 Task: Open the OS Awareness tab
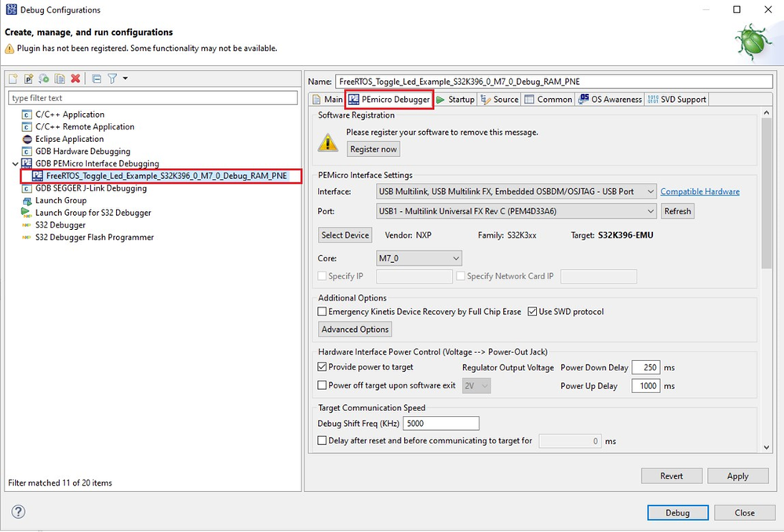[x=610, y=100]
